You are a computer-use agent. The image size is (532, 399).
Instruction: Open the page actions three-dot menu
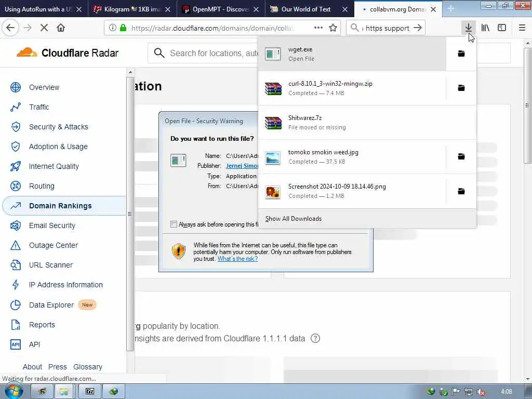coord(318,28)
